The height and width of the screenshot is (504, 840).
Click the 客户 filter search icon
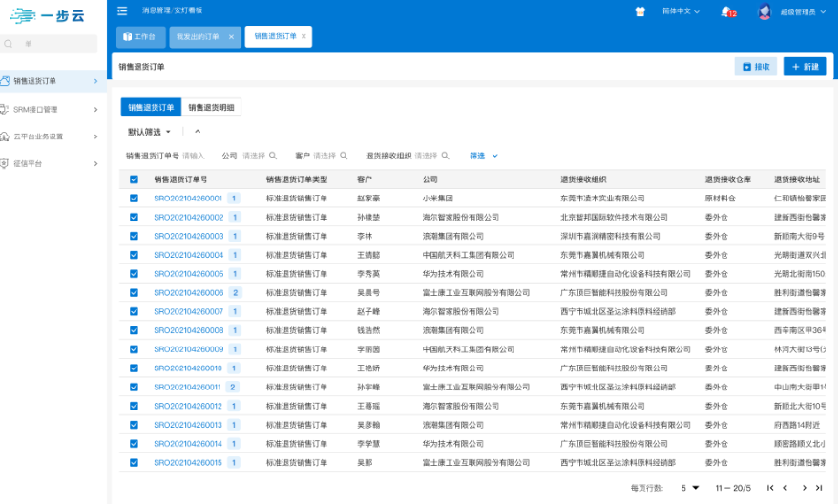pos(344,156)
